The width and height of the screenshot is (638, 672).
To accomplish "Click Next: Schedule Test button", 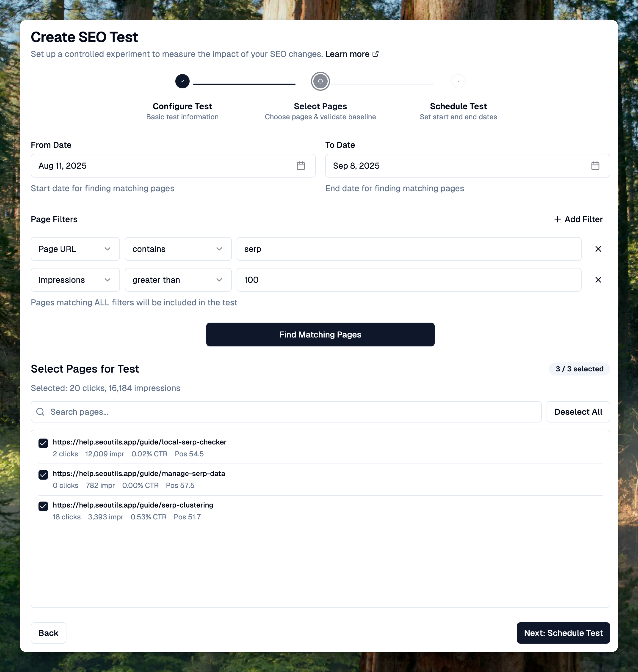I will [563, 633].
